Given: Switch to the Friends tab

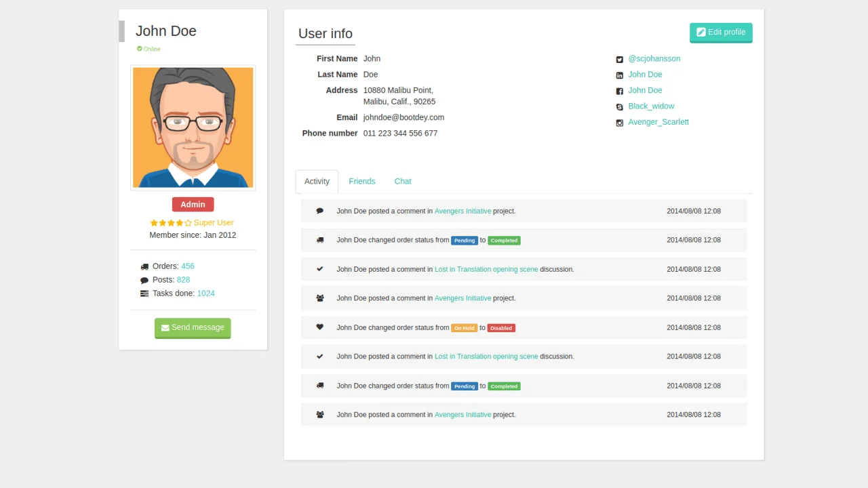Looking at the screenshot, I should pyautogui.click(x=361, y=181).
